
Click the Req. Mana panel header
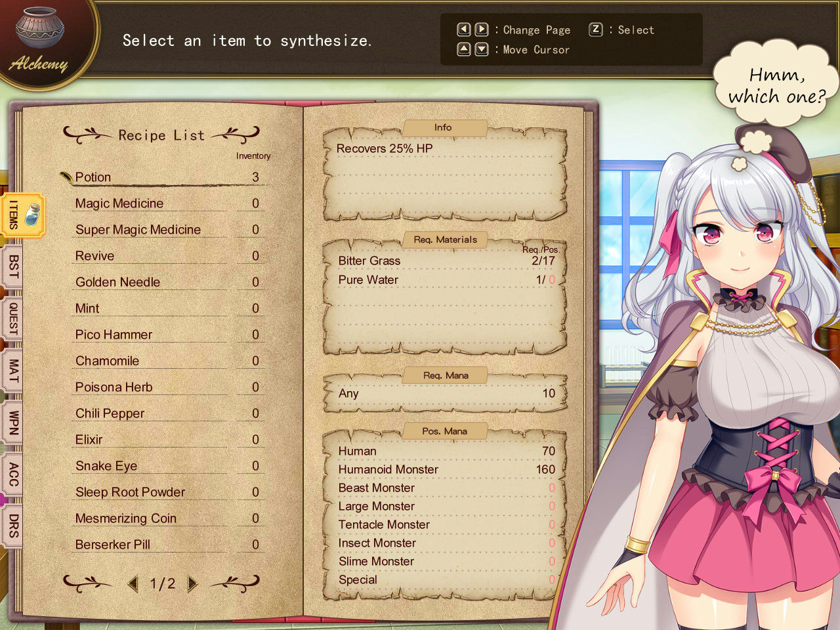446,375
